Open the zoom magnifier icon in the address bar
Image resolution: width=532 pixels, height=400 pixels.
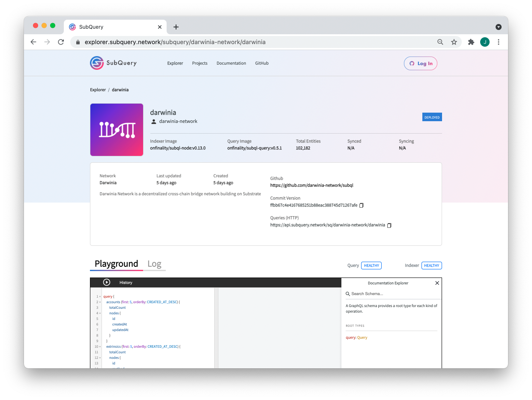point(440,42)
